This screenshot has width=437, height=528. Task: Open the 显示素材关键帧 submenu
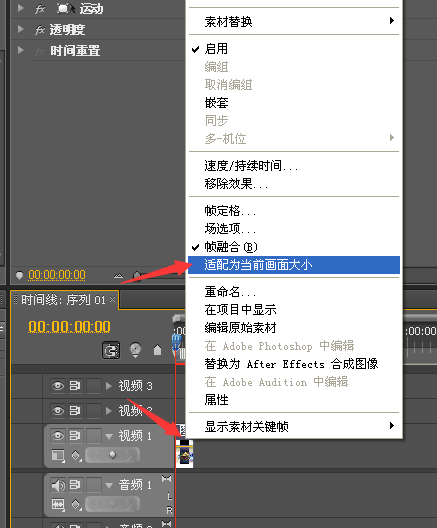[x=294, y=426]
